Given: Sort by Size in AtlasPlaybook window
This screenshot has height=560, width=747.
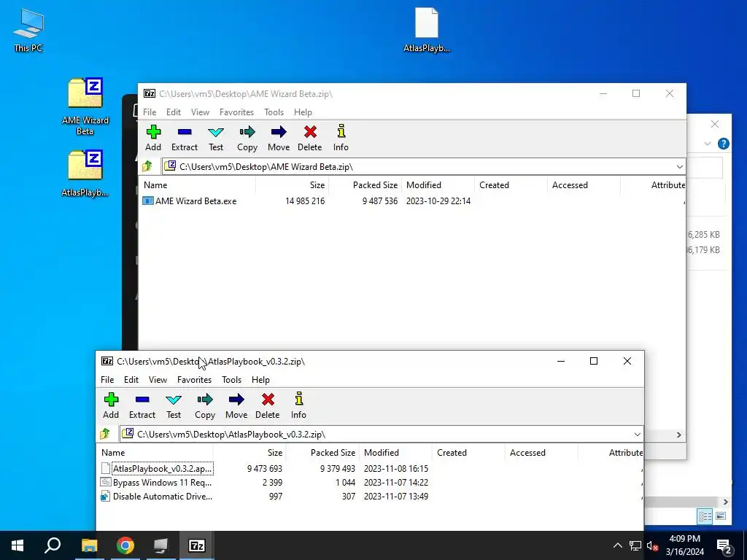Looking at the screenshot, I should click(x=249, y=452).
